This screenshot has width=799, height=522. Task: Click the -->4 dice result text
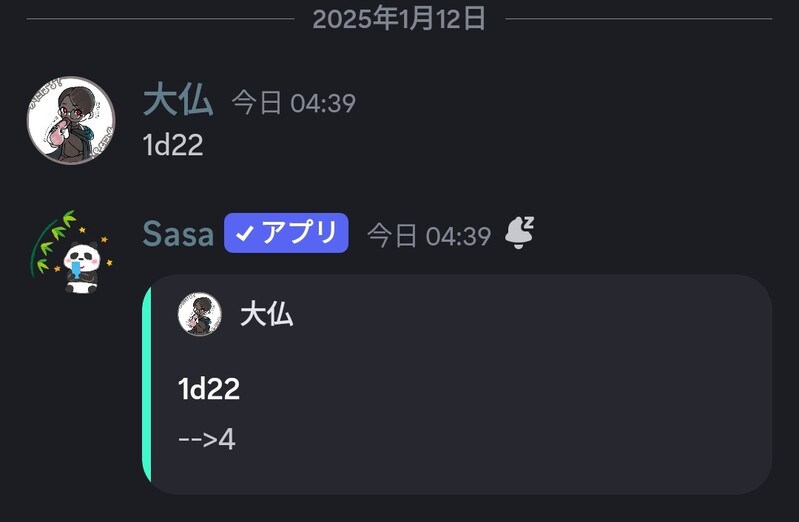206,439
